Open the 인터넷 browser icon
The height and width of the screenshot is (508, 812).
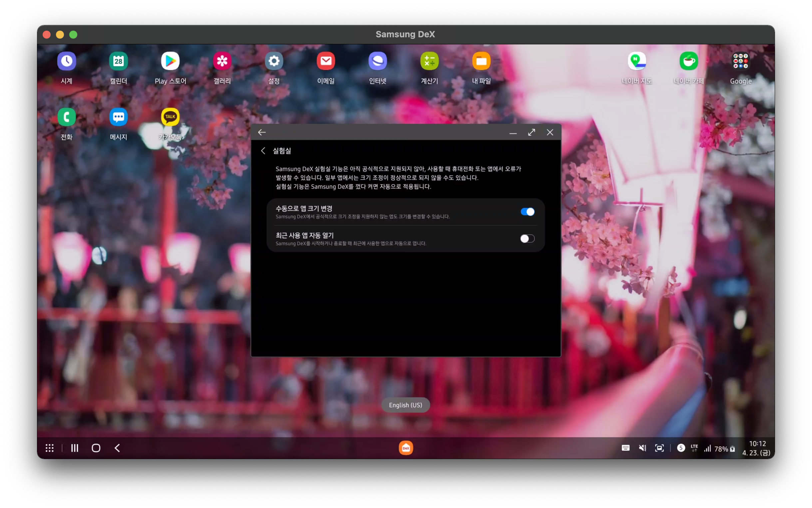click(377, 61)
